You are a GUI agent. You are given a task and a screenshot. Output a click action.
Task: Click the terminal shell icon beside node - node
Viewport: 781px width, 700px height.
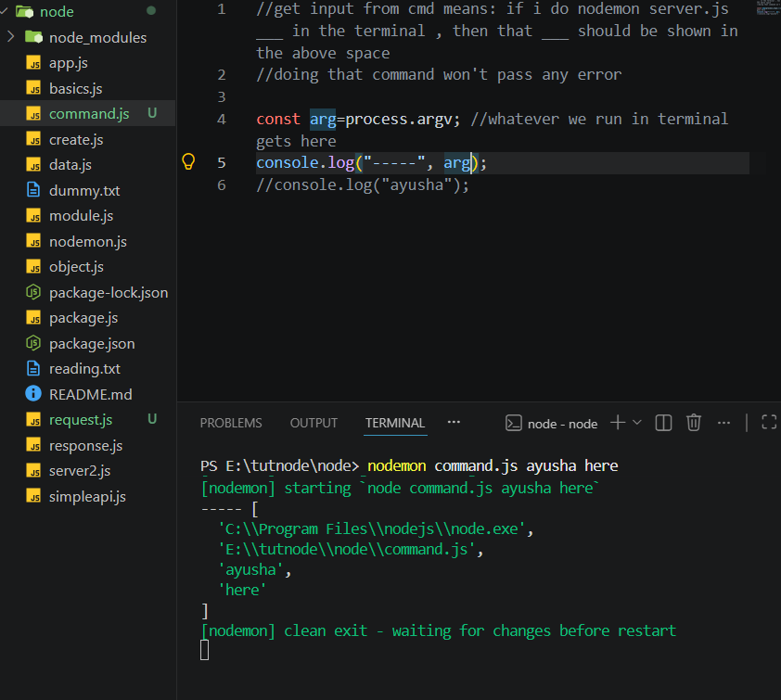pos(514,423)
